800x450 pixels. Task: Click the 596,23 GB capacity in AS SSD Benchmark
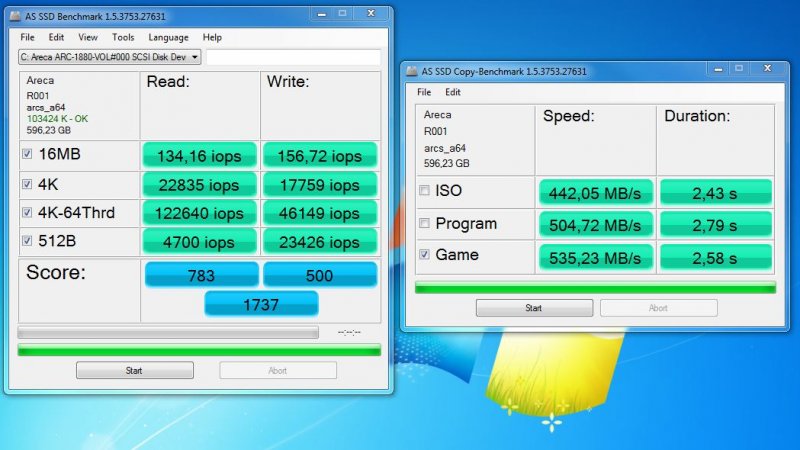(x=48, y=131)
